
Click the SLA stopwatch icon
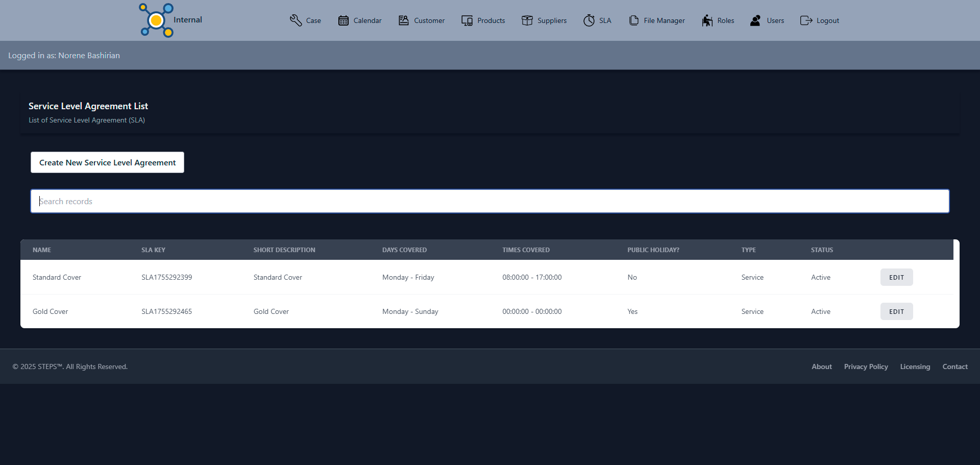point(589,20)
